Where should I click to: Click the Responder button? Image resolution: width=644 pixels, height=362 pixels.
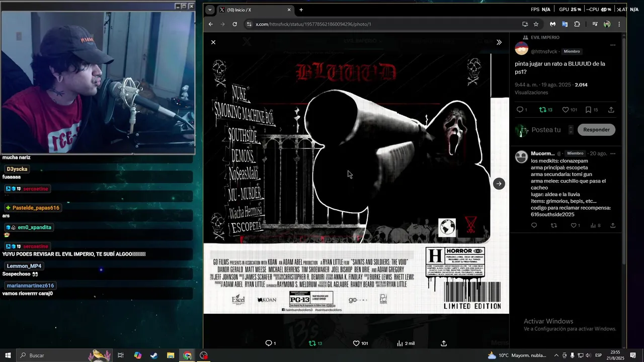pyautogui.click(x=596, y=130)
